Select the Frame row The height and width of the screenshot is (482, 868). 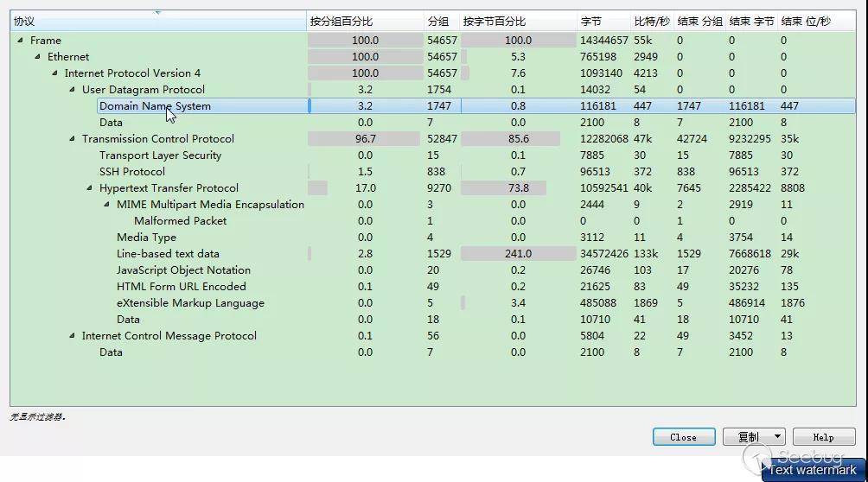pos(433,41)
